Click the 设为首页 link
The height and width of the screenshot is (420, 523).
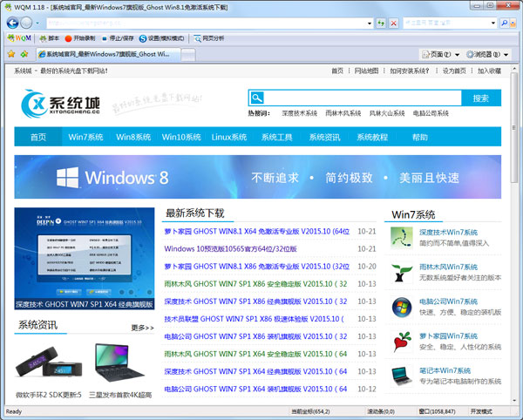454,71
